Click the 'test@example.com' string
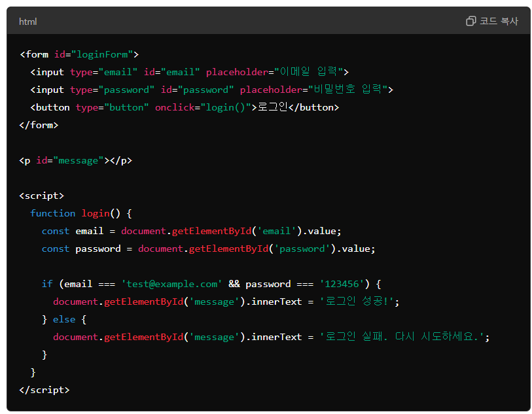532x414 pixels. tap(171, 284)
